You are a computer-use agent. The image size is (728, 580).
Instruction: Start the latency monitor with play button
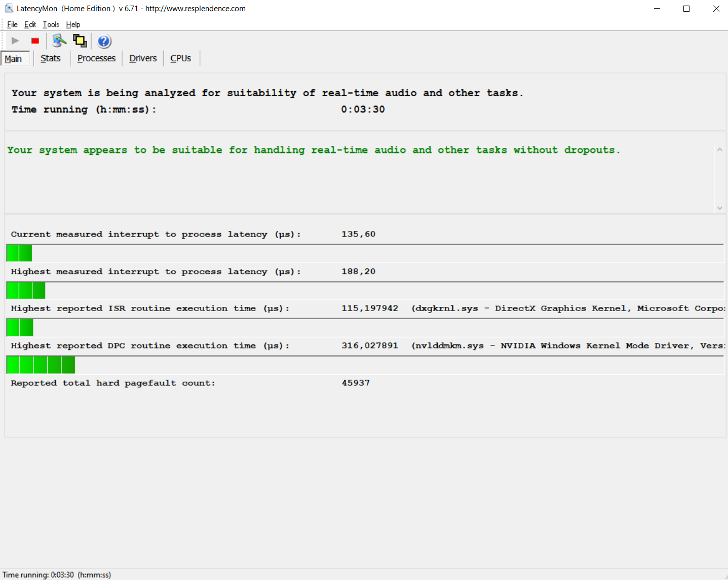click(15, 41)
